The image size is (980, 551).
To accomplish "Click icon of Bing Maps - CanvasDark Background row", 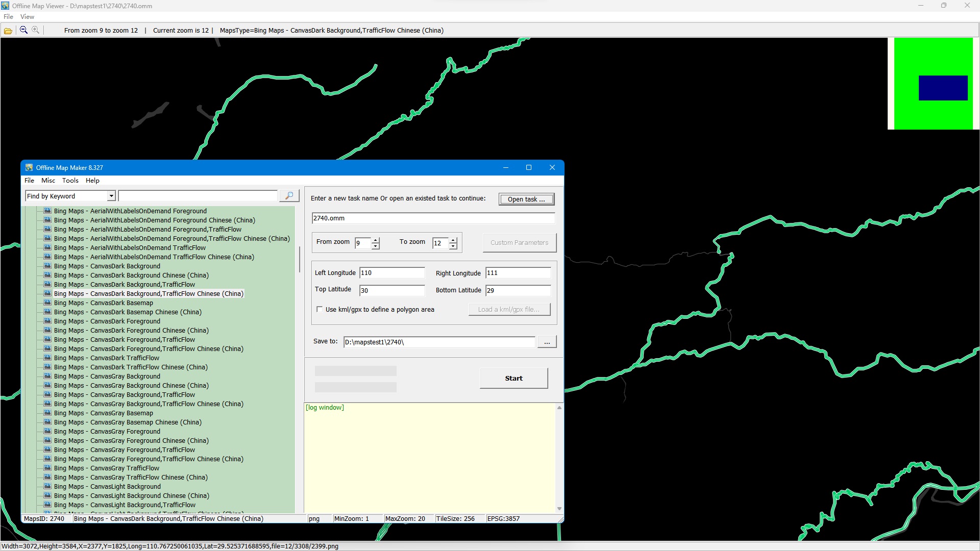I will coord(47,266).
